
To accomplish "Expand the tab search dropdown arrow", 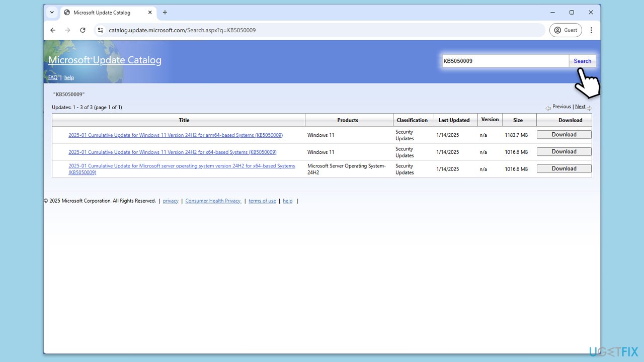I will pyautogui.click(x=52, y=13).
